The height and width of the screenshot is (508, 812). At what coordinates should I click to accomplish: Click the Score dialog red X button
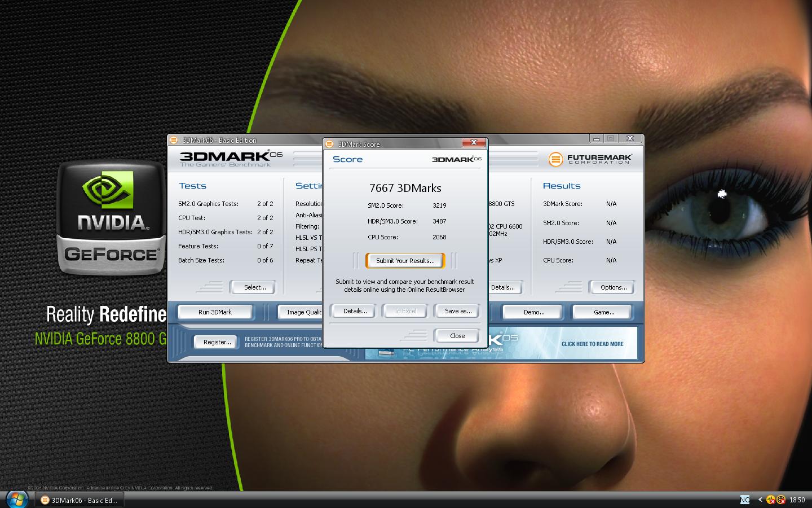click(474, 143)
